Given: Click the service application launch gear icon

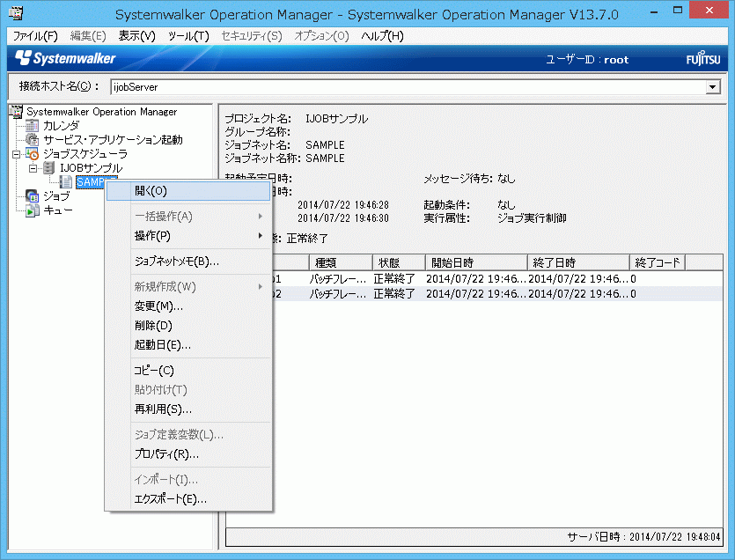Looking at the screenshot, I should (x=32, y=139).
